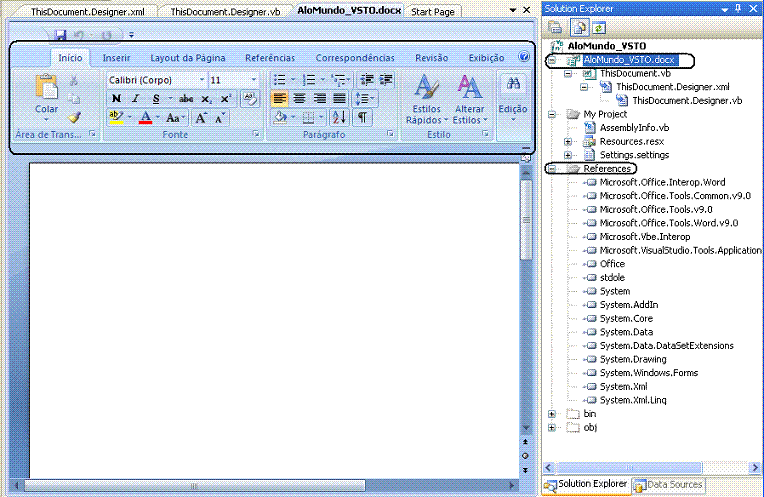
Task: Toggle italic formatting
Action: [x=135, y=98]
